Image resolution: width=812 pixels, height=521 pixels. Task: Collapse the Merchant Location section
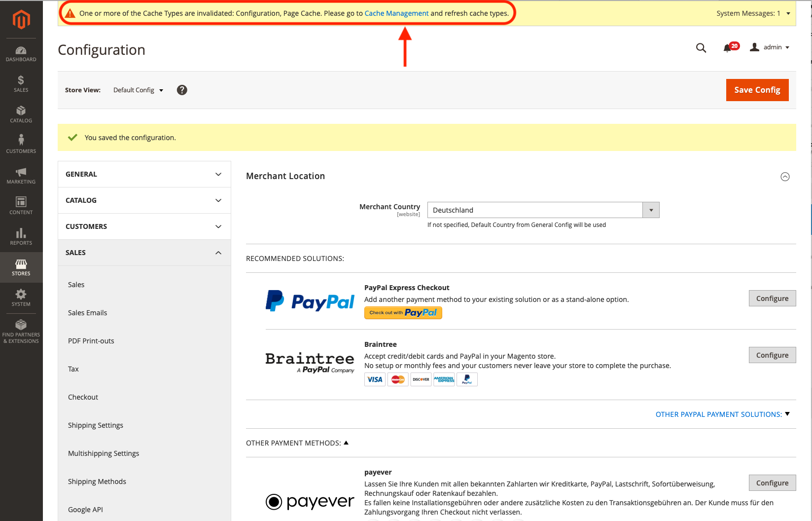coord(785,177)
